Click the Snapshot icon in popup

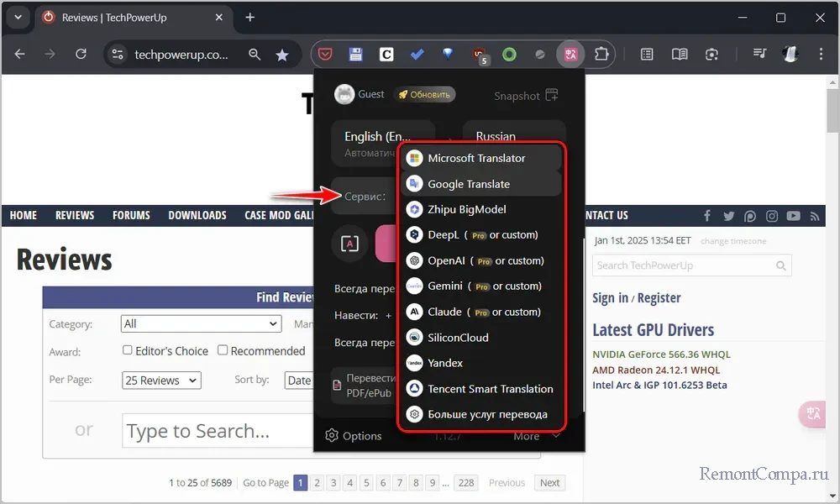pyautogui.click(x=551, y=96)
